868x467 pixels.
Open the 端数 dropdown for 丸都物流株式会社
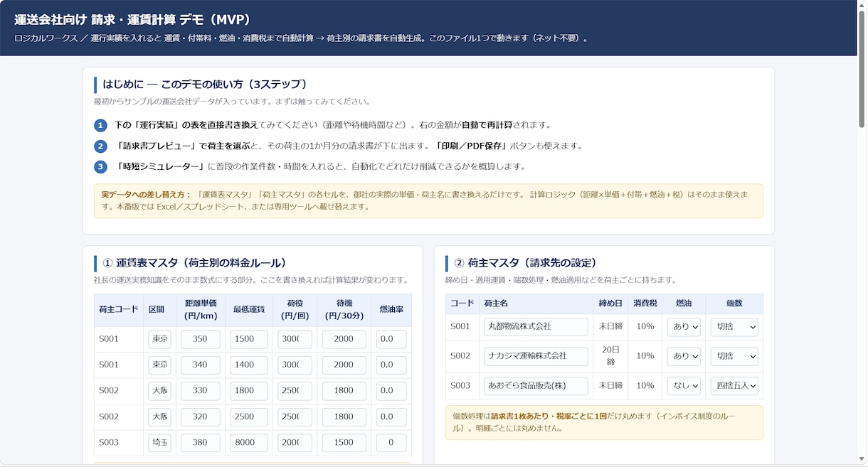(x=734, y=327)
